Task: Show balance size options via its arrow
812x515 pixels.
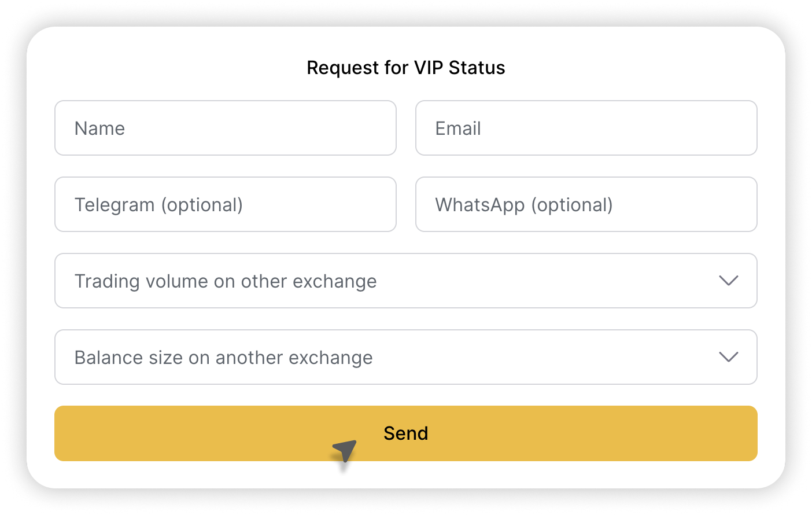Action: pyautogui.click(x=728, y=357)
